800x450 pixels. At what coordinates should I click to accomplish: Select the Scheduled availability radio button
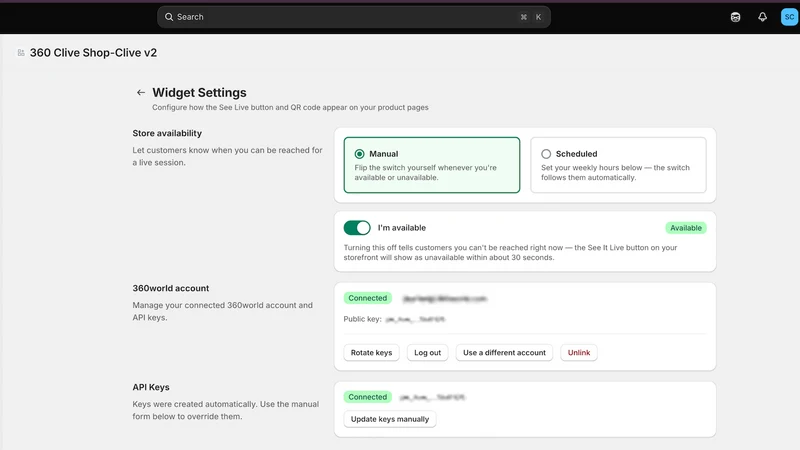(546, 154)
